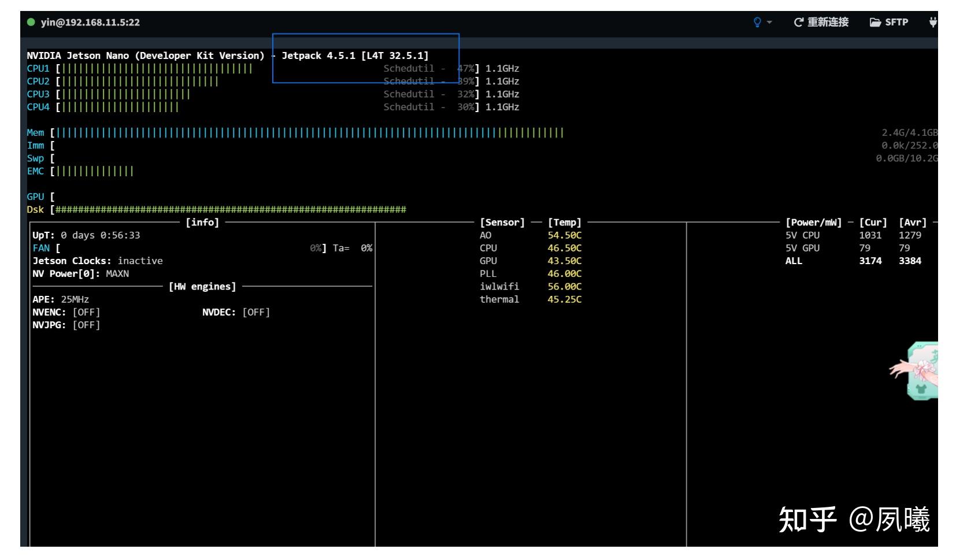Click the ALL power average value 3384
Screen dimensions: 956x560
(x=910, y=261)
